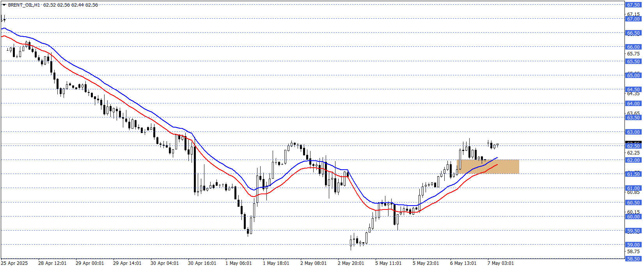The height and width of the screenshot is (268, 644).
Task: Click the 5 May 23:01 time label
Action: pyautogui.click(x=426, y=263)
